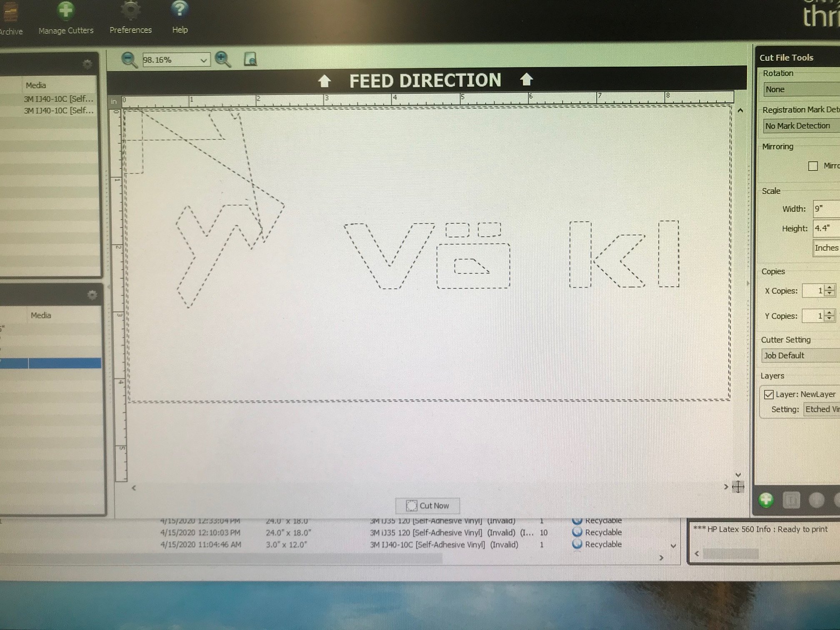
Task: Click the Cut Now button
Action: (427, 505)
